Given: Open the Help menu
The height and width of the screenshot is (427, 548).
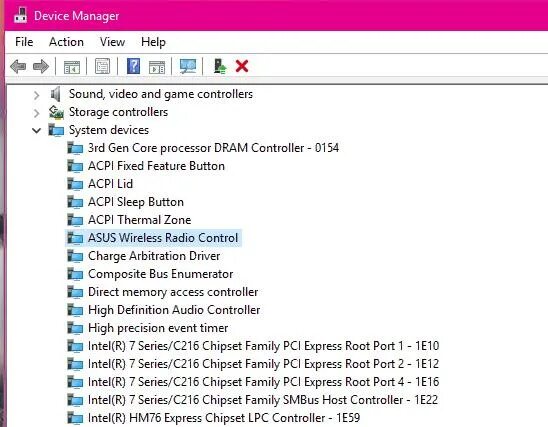Looking at the screenshot, I should (x=153, y=42).
